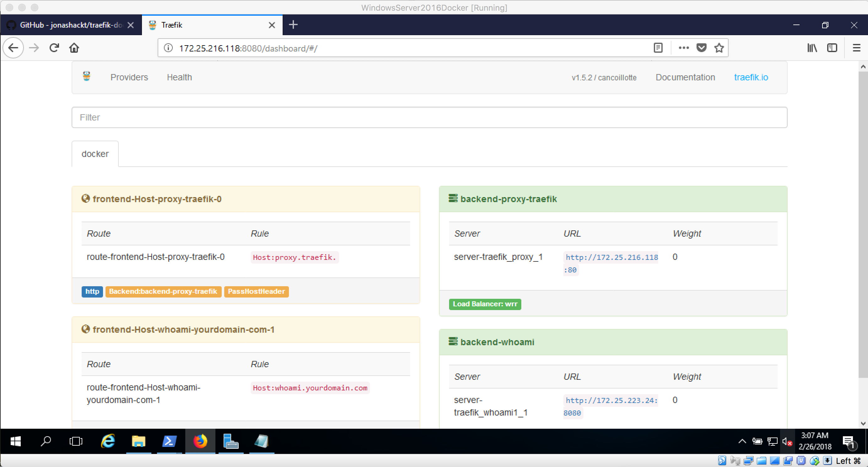The height and width of the screenshot is (467, 868).
Task: Toggle reader view icon in address bar
Action: pos(658,48)
